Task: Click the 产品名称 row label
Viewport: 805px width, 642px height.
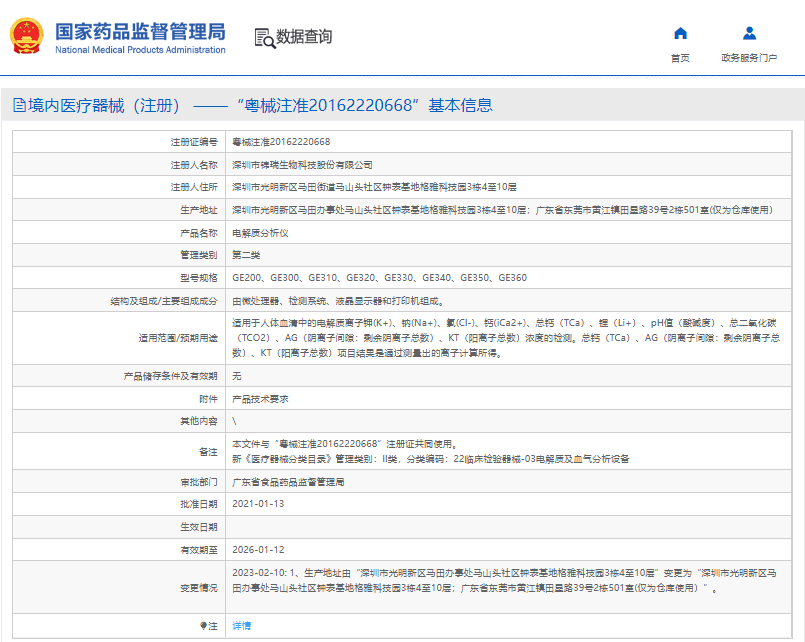Action: click(x=199, y=233)
